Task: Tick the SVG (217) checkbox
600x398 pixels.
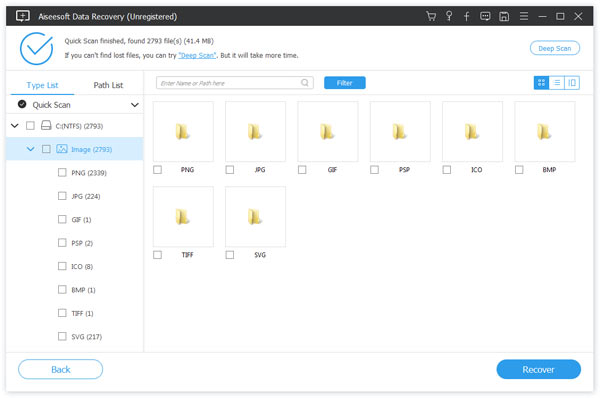Action: tap(62, 336)
